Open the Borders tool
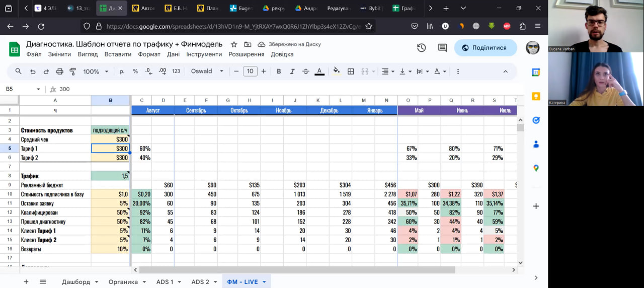The image size is (644, 288). (x=351, y=71)
